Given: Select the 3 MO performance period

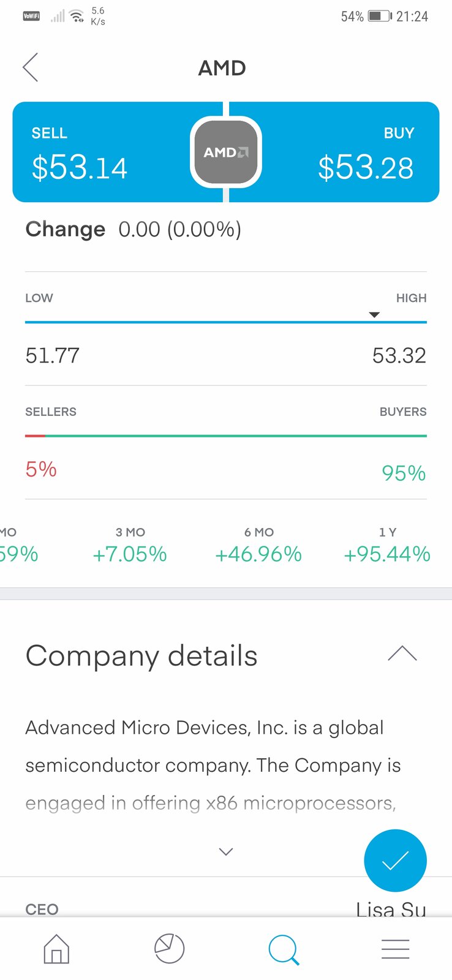Looking at the screenshot, I should (130, 545).
